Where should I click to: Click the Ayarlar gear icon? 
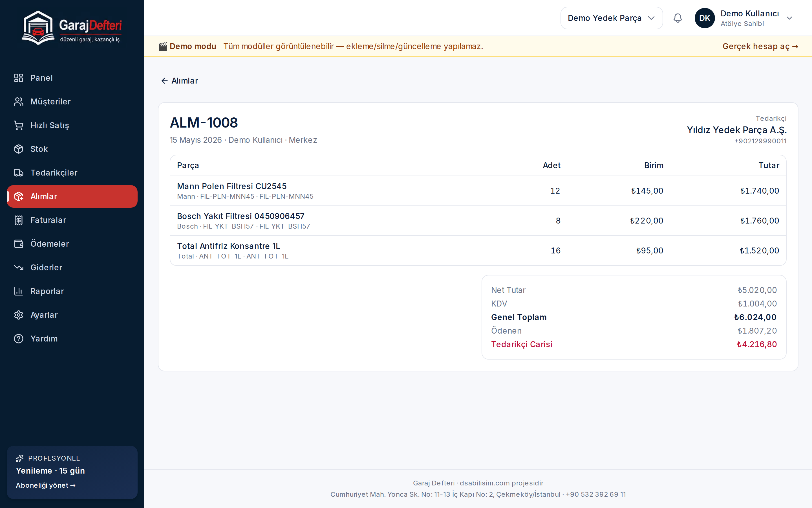click(x=18, y=315)
